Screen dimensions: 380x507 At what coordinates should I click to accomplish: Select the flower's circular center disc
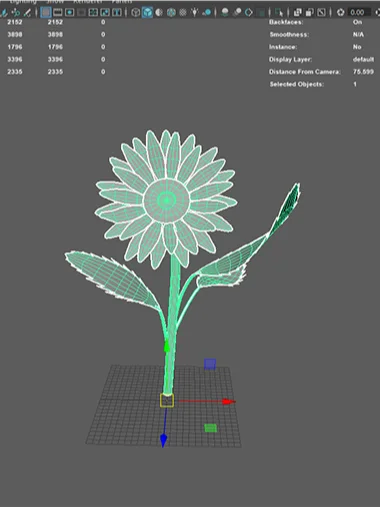click(166, 200)
